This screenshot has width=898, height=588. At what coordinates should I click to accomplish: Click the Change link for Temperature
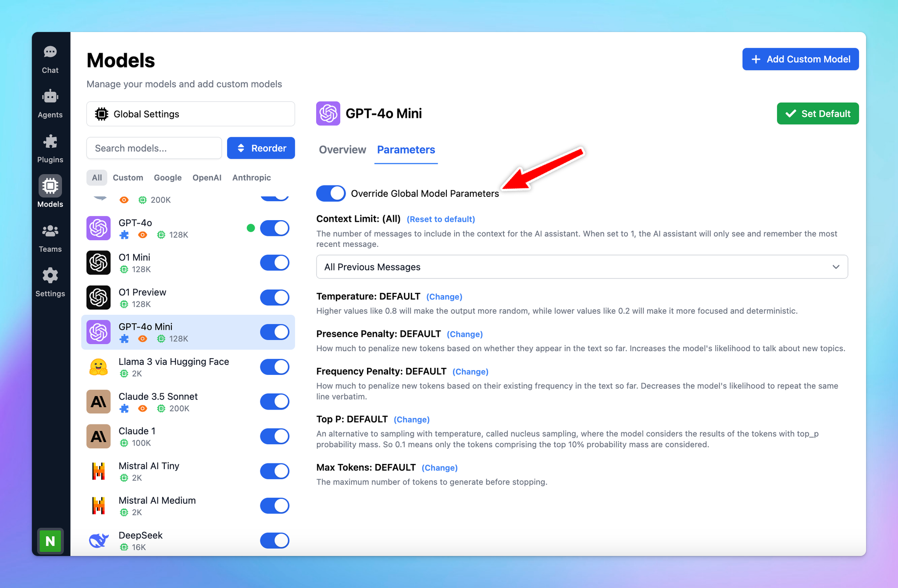click(444, 297)
